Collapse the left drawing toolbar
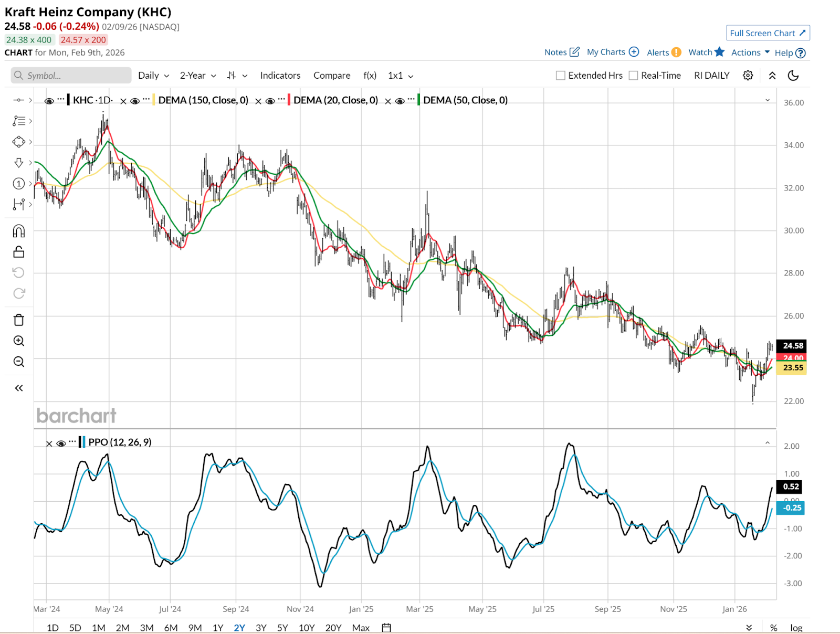Viewport: 840px width, 634px height. pyautogui.click(x=19, y=388)
